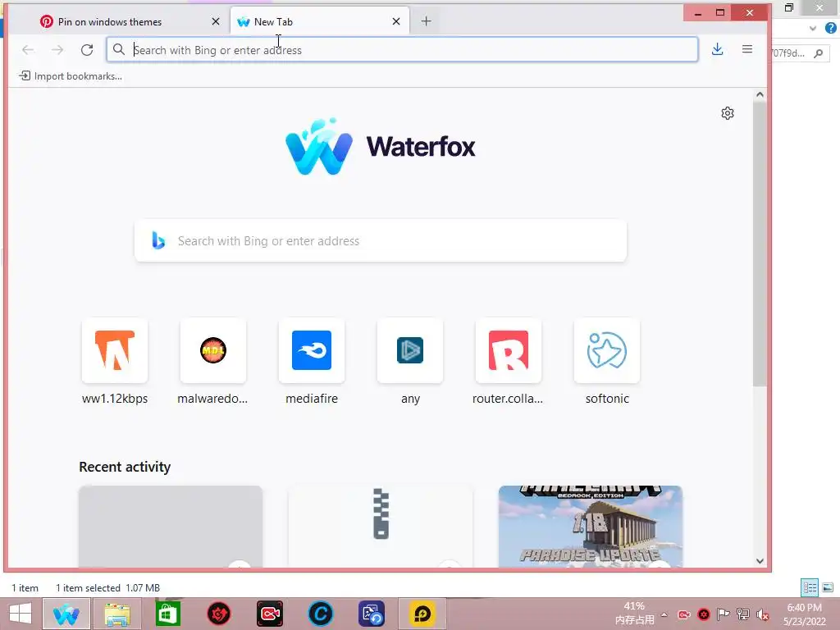This screenshot has height=630, width=840.
Task: Click the network tray icon
Action: 742,614
